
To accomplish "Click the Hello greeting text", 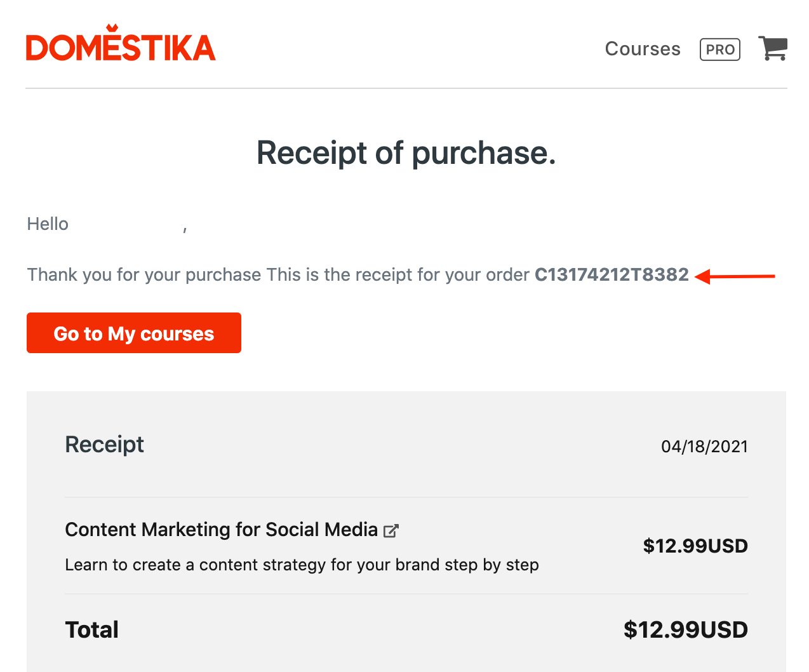I will tap(48, 224).
